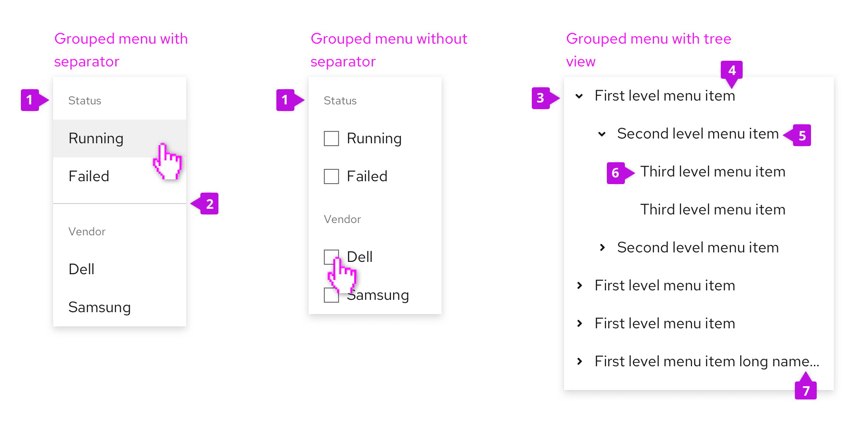Click annotation badge 3 by tree menu
Screen dimensions: 868x427
pos(540,98)
